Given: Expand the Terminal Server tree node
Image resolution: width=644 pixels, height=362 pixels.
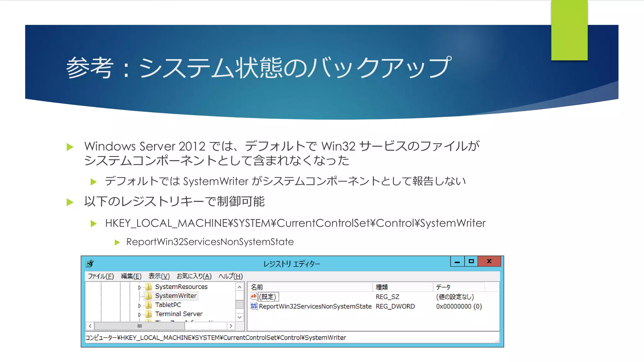Looking at the screenshot, I should click(x=140, y=314).
